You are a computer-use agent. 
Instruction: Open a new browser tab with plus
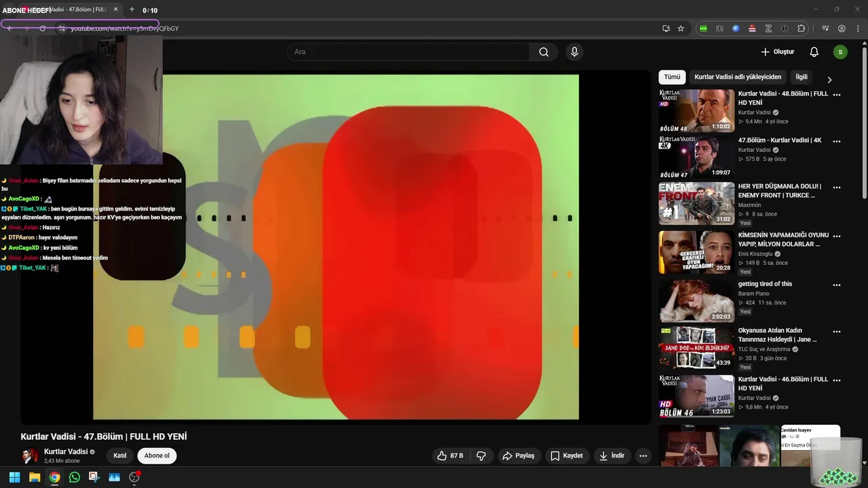click(132, 9)
